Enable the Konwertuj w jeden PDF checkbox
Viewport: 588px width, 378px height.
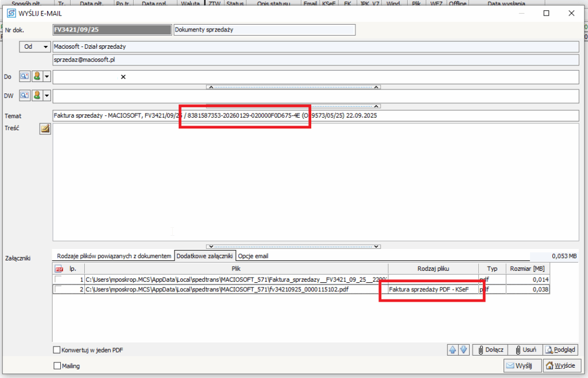[x=57, y=350]
